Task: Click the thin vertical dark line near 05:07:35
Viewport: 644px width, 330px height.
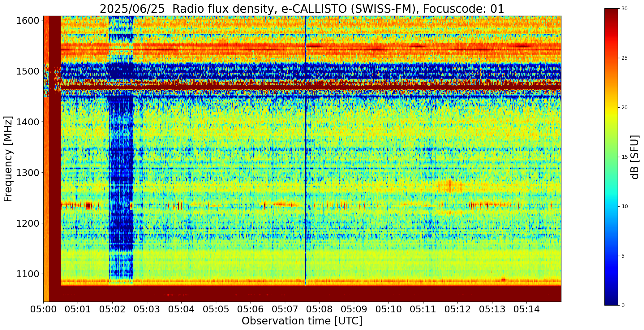Action: 305,151
